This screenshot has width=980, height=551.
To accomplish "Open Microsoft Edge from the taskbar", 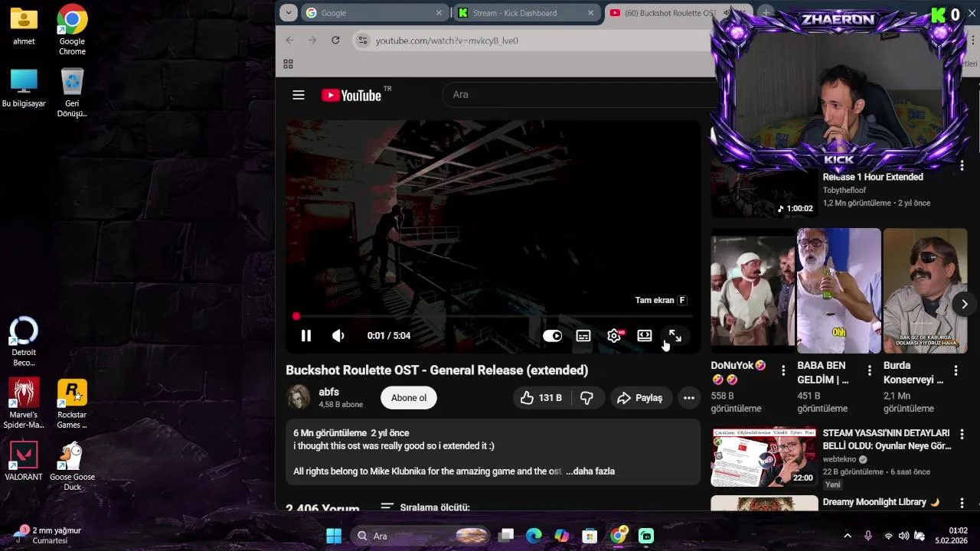I will tap(534, 536).
